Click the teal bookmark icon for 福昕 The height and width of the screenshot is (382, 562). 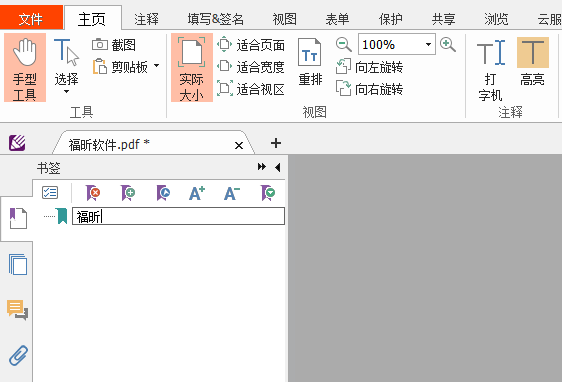(x=62, y=216)
